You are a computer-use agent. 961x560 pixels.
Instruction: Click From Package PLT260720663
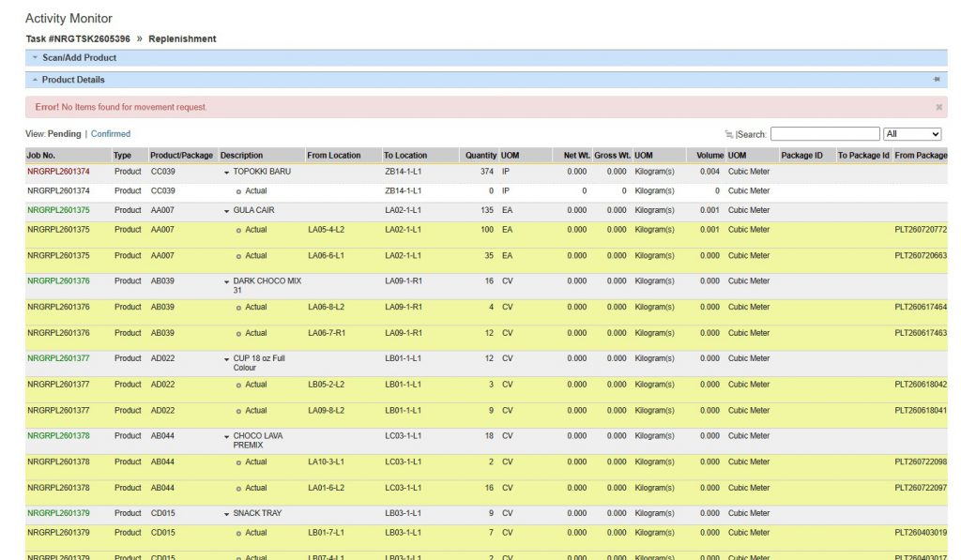pos(921,255)
